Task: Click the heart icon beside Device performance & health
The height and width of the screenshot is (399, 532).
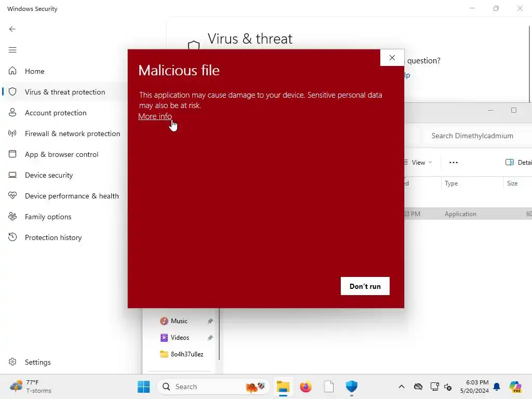Action: [x=12, y=195]
